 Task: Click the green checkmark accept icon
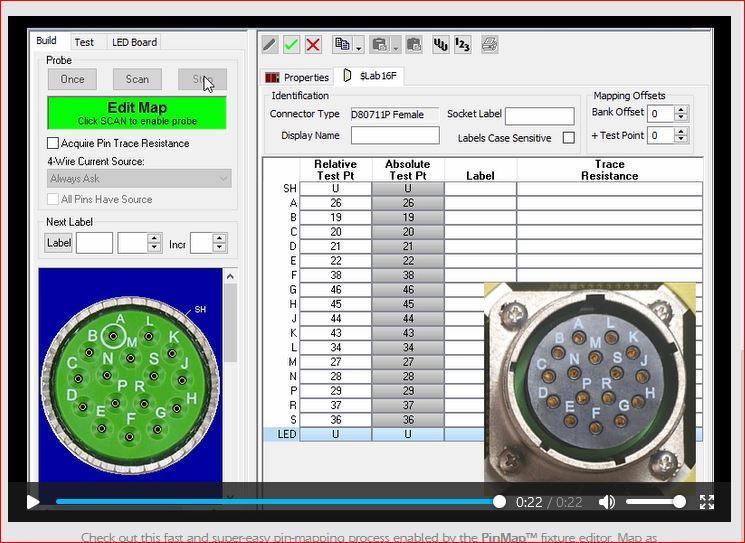pos(291,45)
